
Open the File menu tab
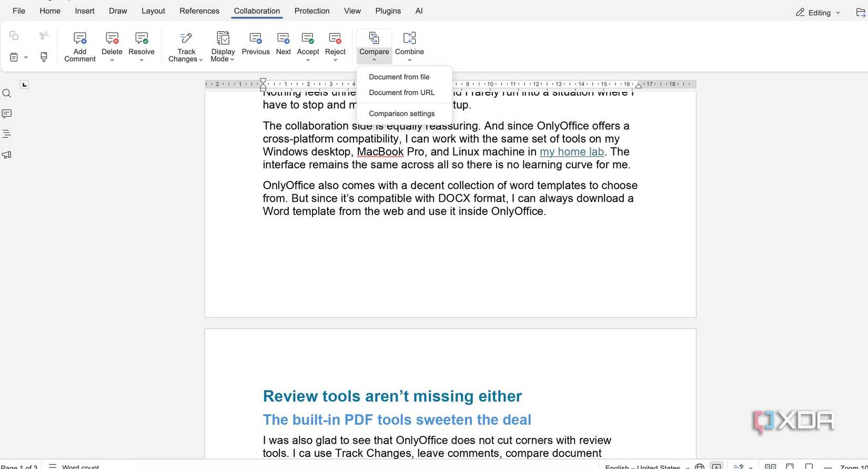click(19, 11)
